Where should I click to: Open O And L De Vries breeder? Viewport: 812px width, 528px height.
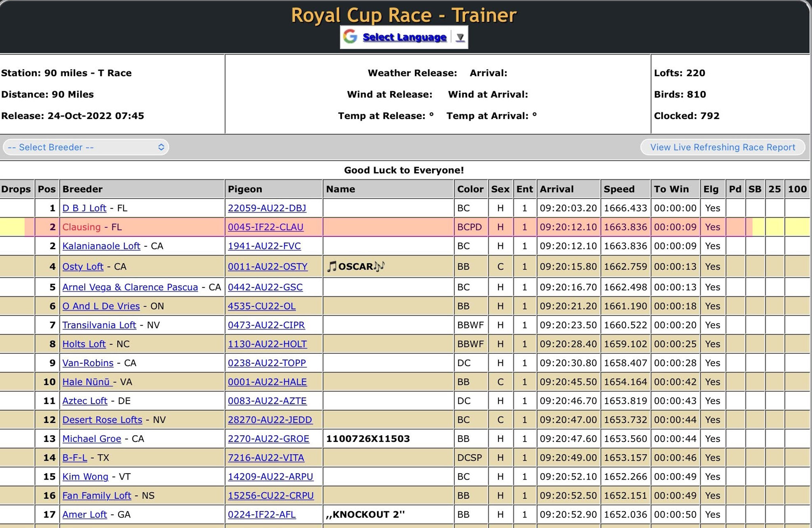point(101,306)
